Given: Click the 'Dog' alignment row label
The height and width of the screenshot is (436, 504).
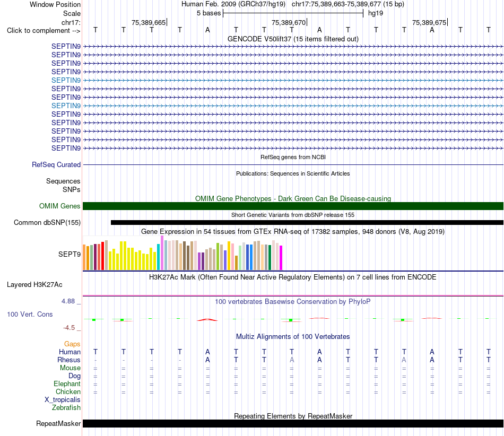Looking at the screenshot, I should (74, 376).
